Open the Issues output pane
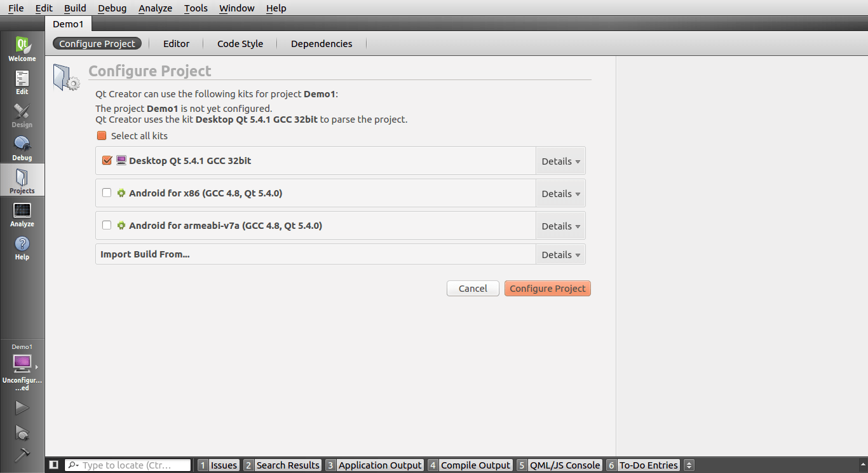This screenshot has width=868, height=473. (218, 465)
